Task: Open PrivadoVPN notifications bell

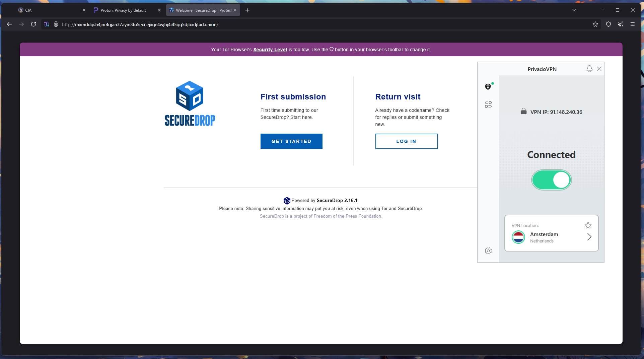Action: (589, 69)
